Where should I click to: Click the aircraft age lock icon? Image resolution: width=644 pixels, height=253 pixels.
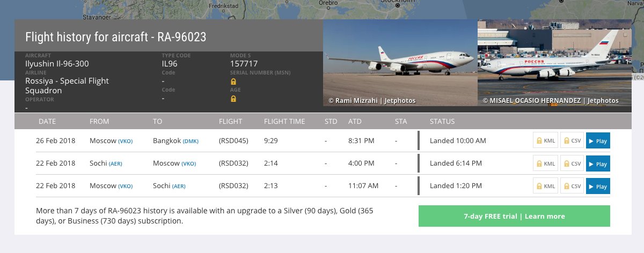(x=233, y=99)
